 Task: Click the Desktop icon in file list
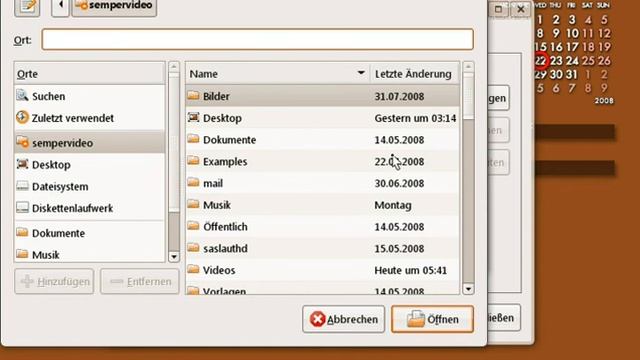pyautogui.click(x=193, y=118)
